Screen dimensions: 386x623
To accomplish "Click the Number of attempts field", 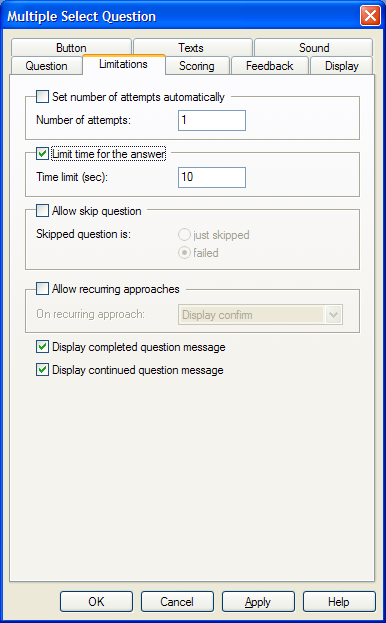I will 212,120.
